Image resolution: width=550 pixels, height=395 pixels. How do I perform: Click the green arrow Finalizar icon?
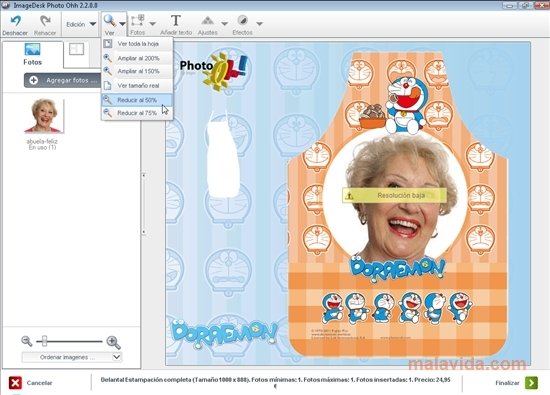click(531, 383)
